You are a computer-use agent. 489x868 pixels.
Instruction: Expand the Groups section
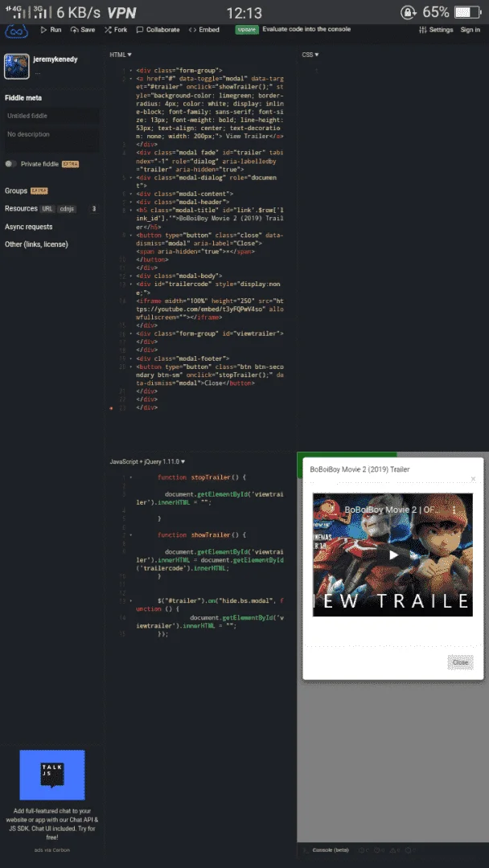(16, 190)
